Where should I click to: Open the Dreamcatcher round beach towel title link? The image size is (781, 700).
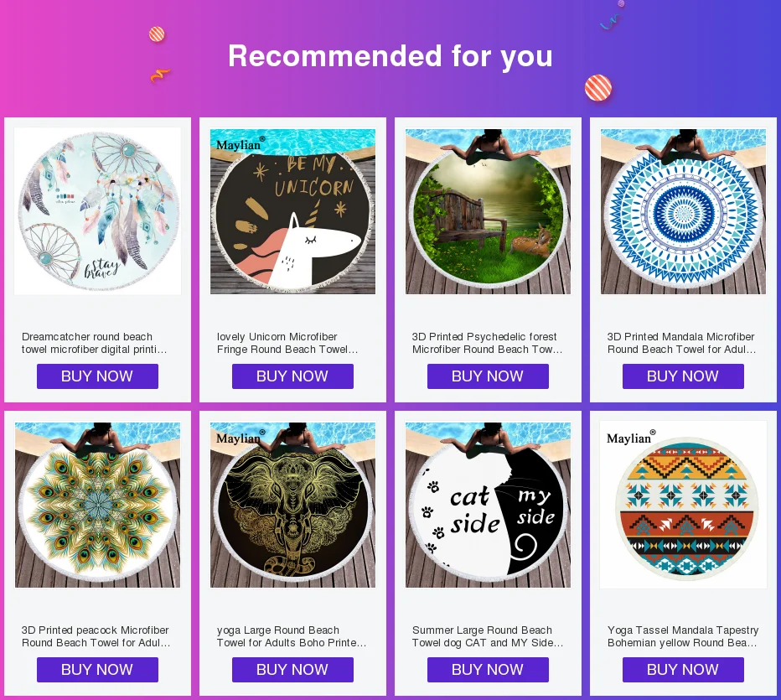pyautogui.click(x=94, y=343)
